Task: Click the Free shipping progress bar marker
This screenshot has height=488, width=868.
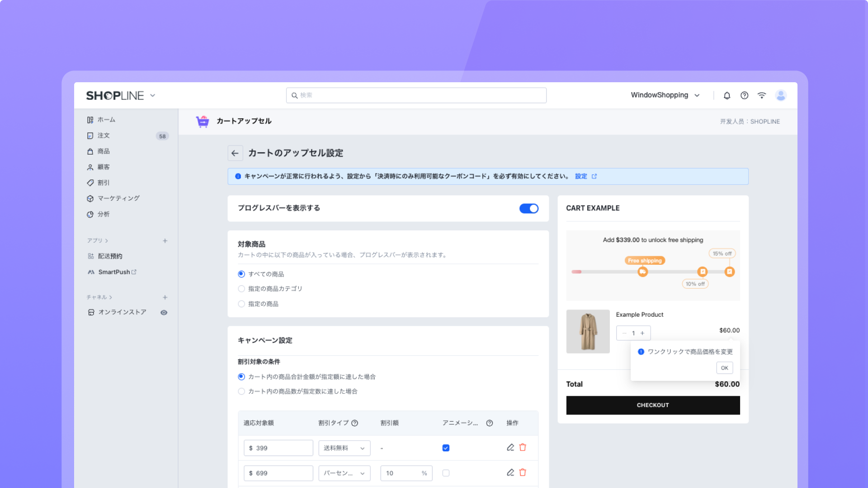Action: click(642, 272)
